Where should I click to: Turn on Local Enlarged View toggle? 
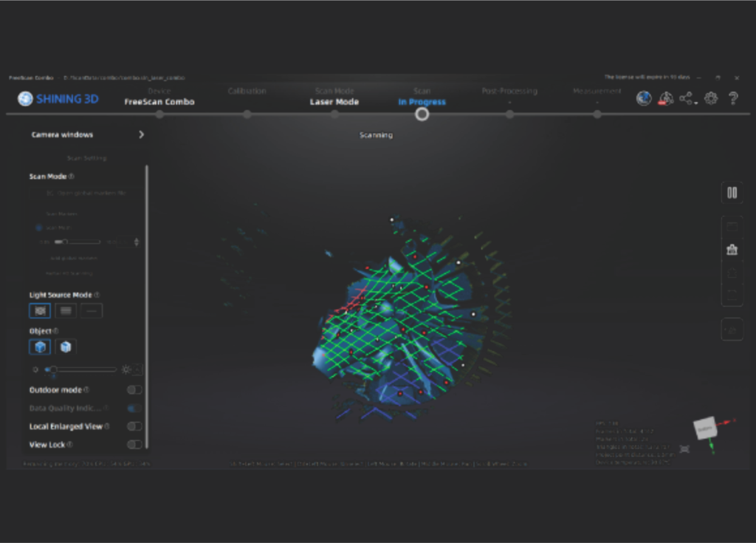pos(134,426)
